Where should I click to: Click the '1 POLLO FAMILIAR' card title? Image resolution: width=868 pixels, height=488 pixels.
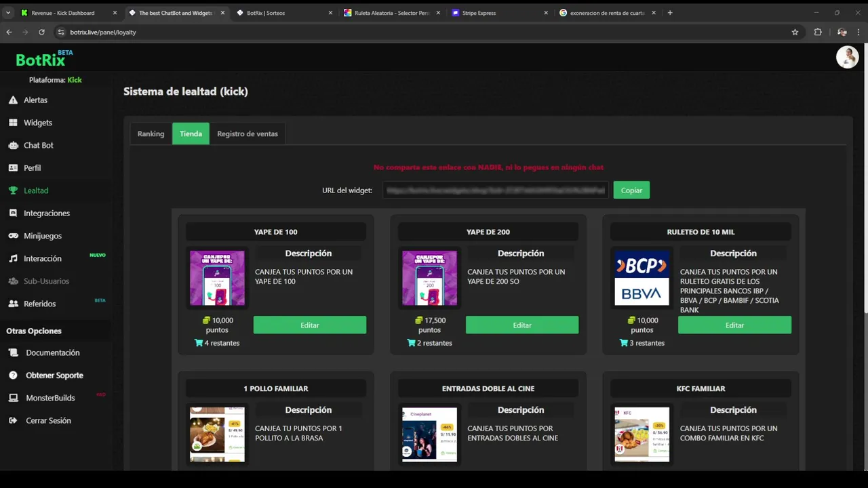(276, 388)
